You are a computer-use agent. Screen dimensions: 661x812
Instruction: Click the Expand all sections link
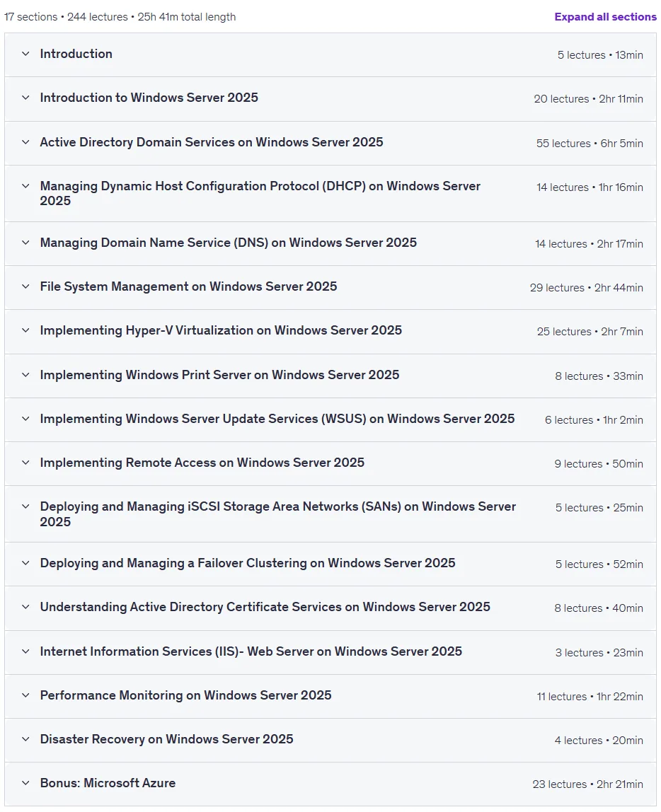click(605, 17)
